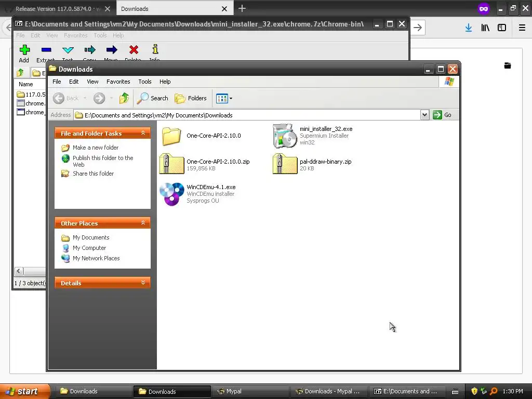Click the security shield tray icon
532x399 pixels.
[x=474, y=391]
